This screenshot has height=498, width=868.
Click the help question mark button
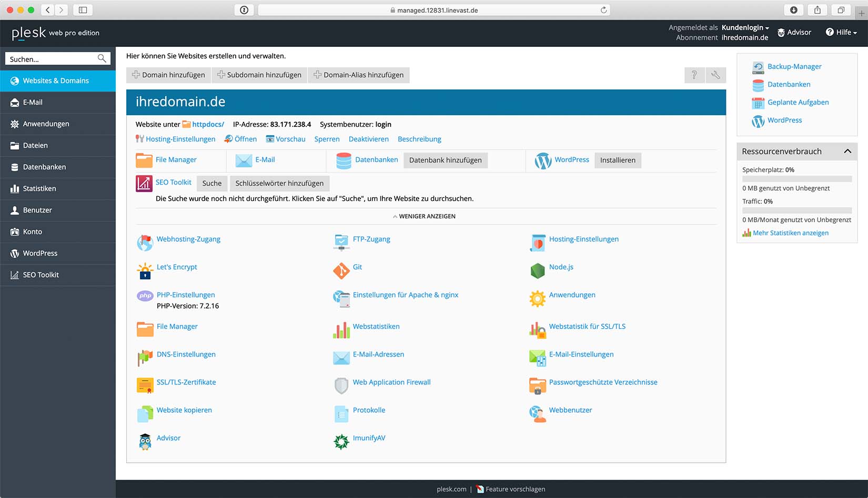[694, 75]
